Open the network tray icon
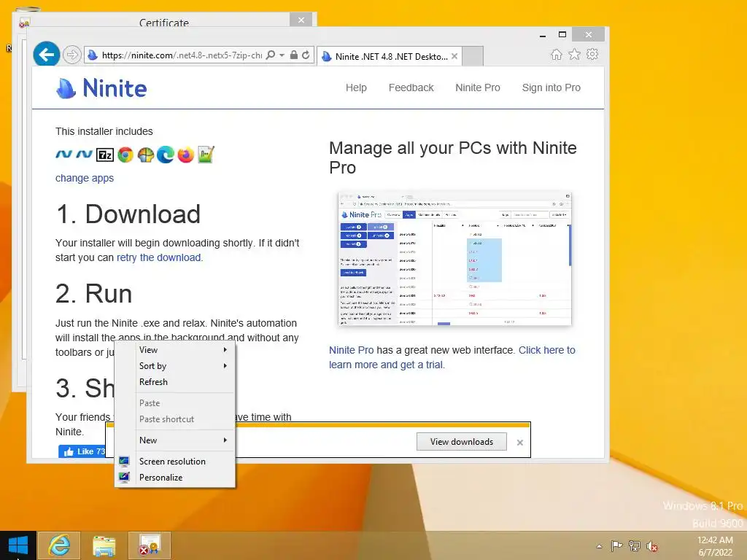Viewport: 747px width, 560px height. (x=634, y=545)
